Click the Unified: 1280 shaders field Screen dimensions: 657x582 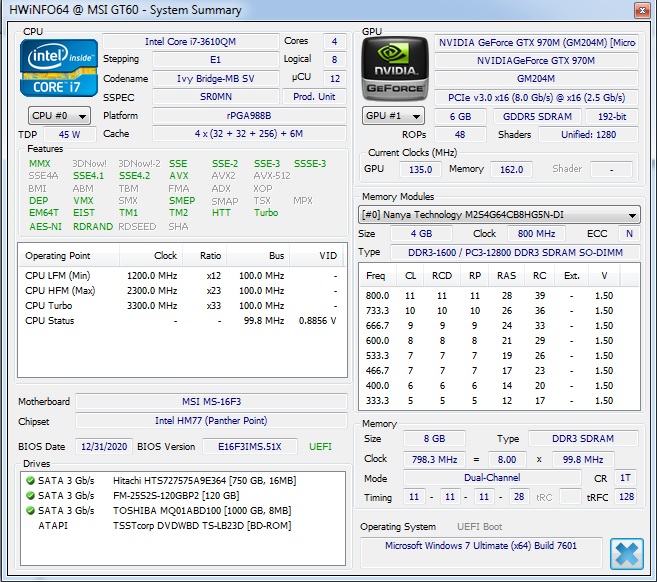pos(588,135)
